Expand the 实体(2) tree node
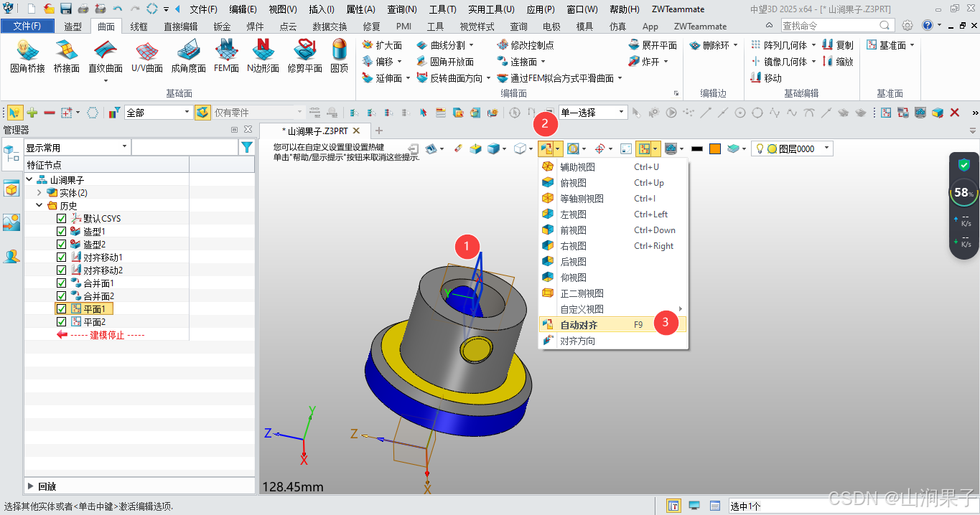The height and width of the screenshot is (515, 980). [39, 192]
